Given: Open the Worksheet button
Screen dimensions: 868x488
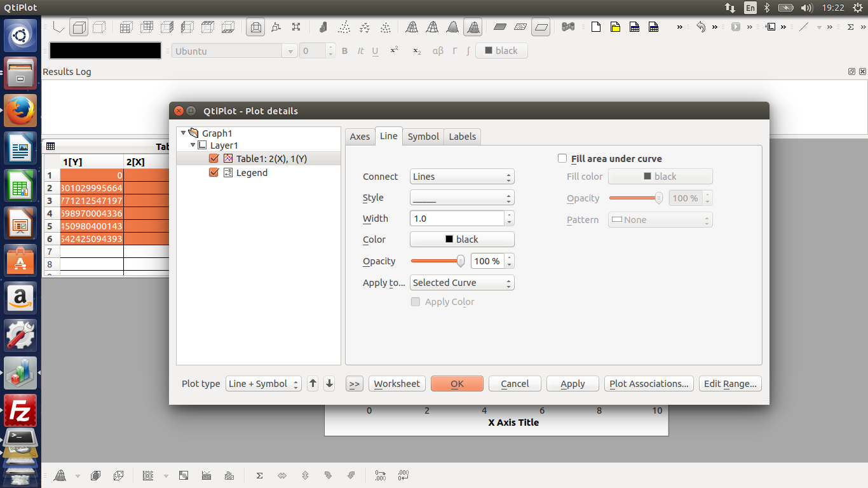Looking at the screenshot, I should click(397, 384).
